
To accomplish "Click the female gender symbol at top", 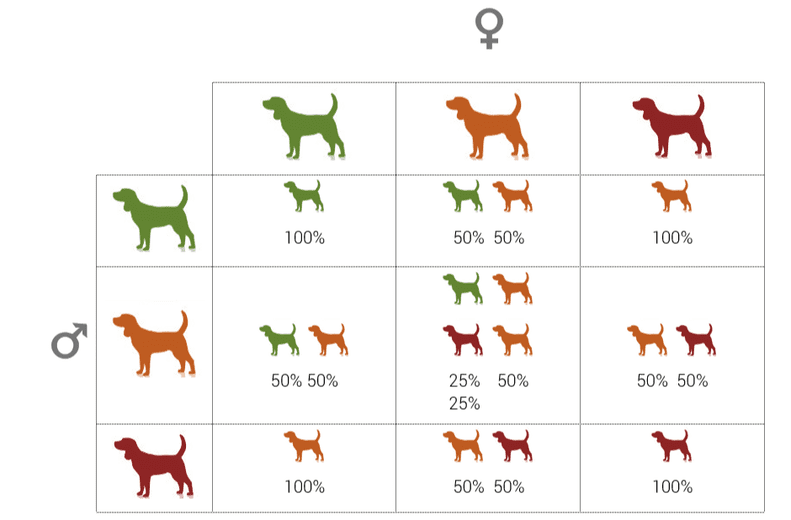I will tap(488, 29).
